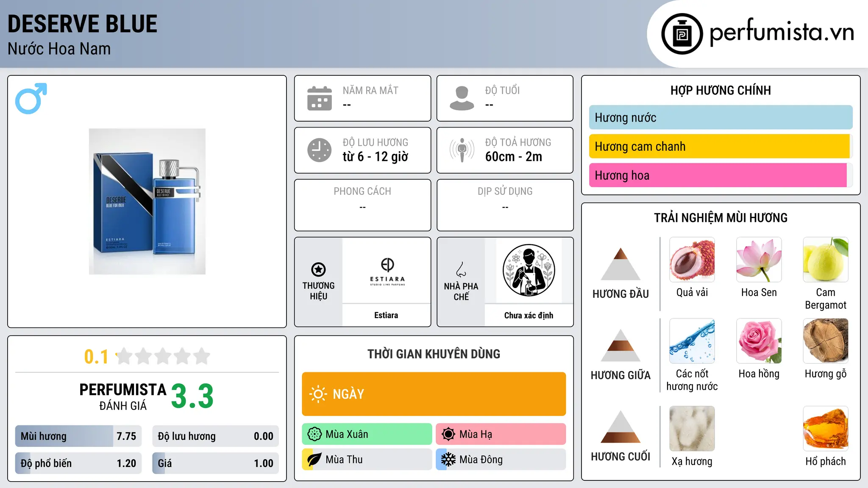Select the Mùa Hạ season tile
This screenshot has height=488, width=868.
pos(501,434)
